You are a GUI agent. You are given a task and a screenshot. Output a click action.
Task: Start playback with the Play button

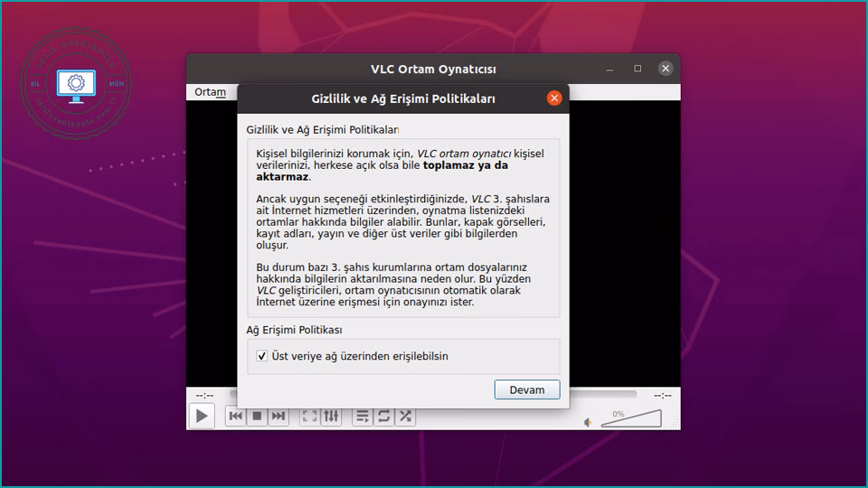point(202,416)
